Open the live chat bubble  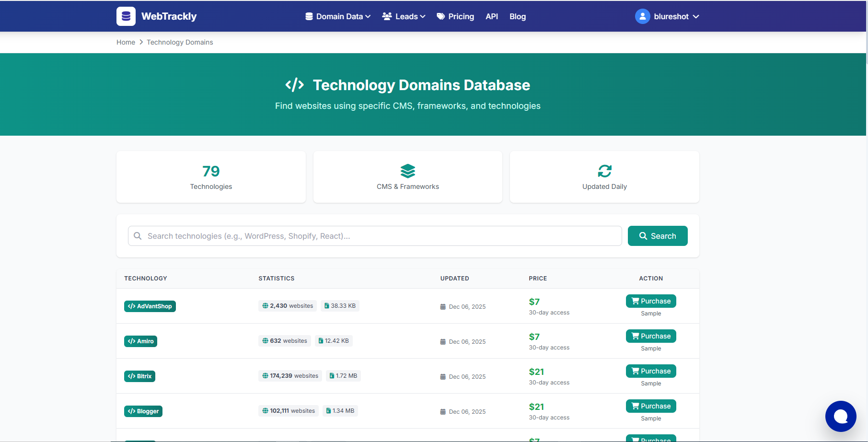[841, 416]
